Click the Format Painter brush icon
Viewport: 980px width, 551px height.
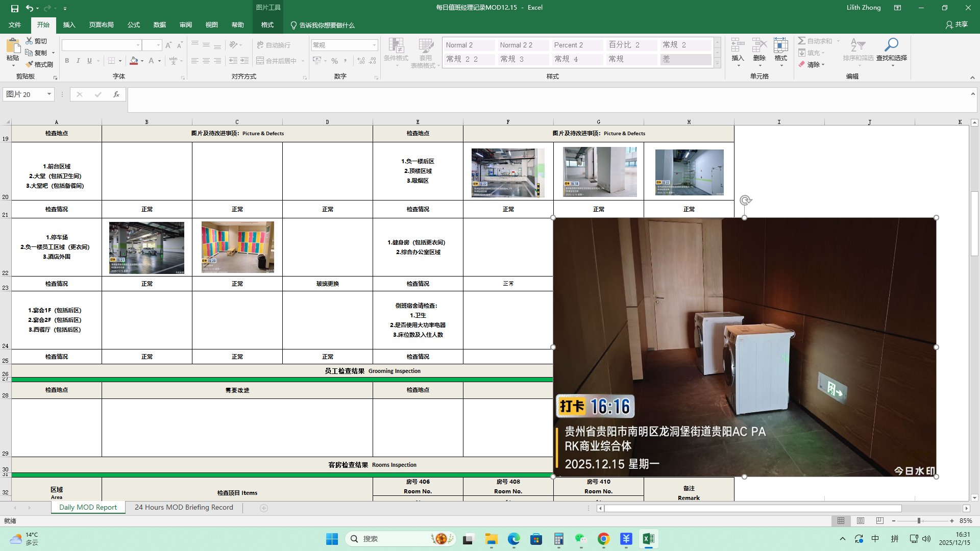30,64
